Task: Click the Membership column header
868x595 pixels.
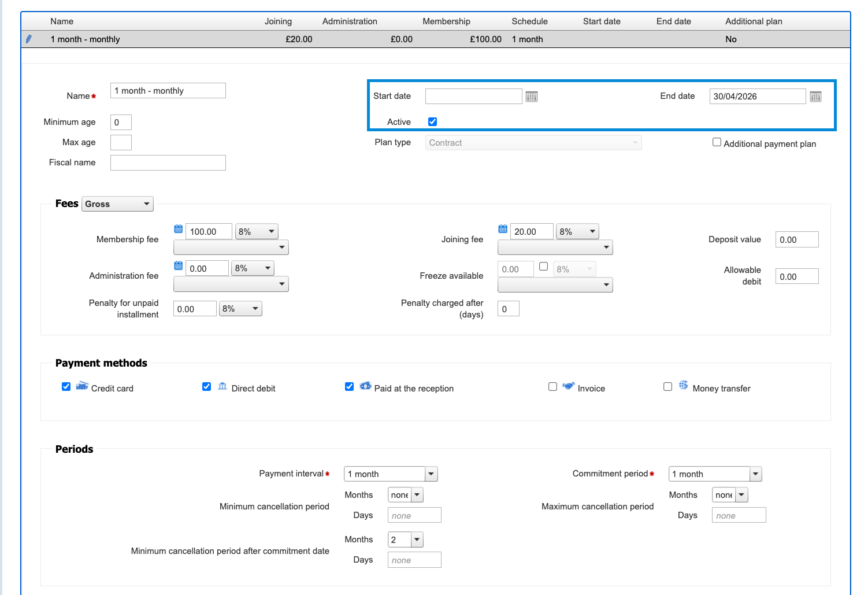Action: click(x=446, y=21)
